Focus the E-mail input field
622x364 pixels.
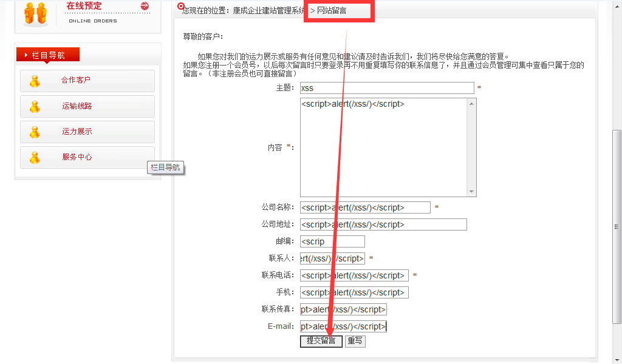344,326
